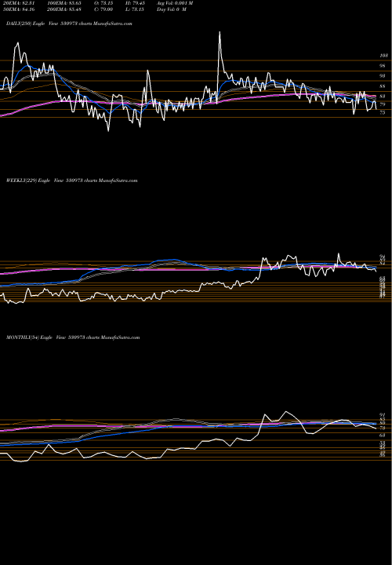Click the tallest price spike on daily chart
This screenshot has width=392, height=565.
pyautogui.click(x=220, y=32)
